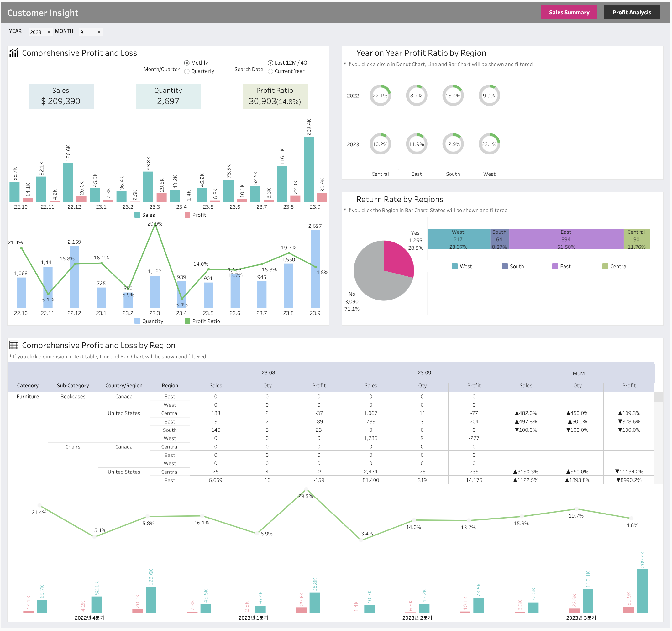
Task: Click the table grid icon beside Profit and Loss by Region
Action: point(14,345)
